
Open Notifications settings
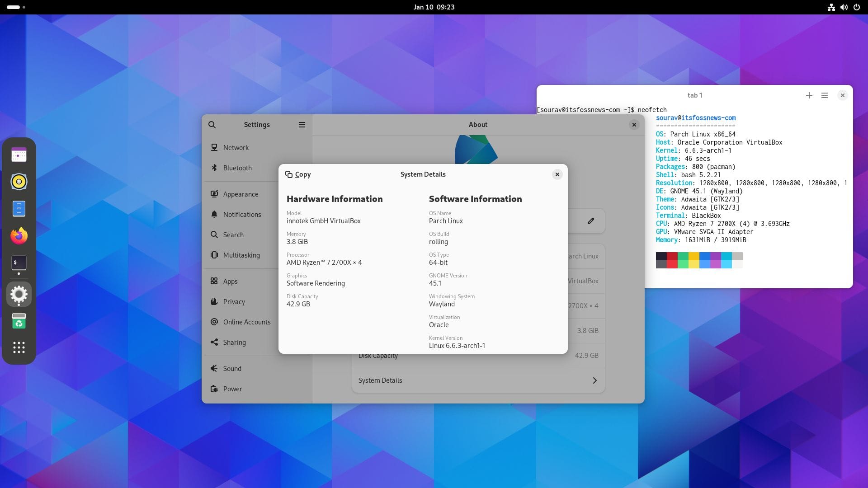242,214
